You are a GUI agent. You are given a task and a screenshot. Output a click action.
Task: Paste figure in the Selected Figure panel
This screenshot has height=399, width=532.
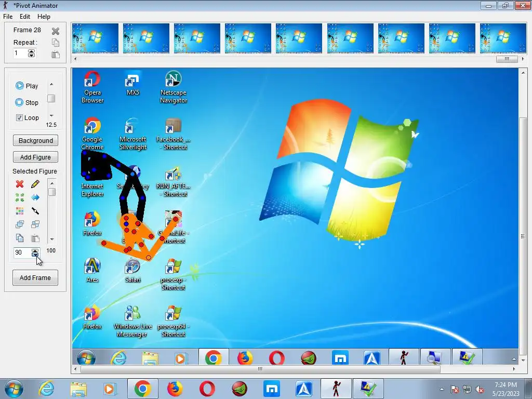(x=35, y=238)
